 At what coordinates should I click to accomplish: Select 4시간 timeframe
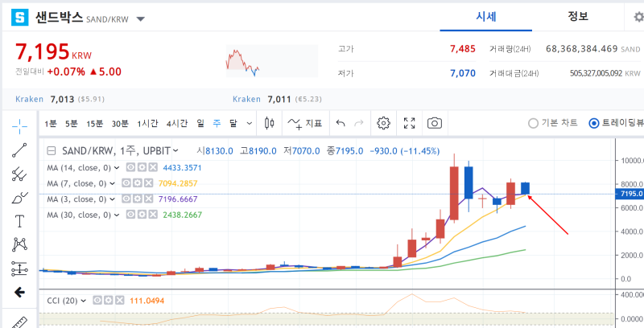tap(177, 124)
